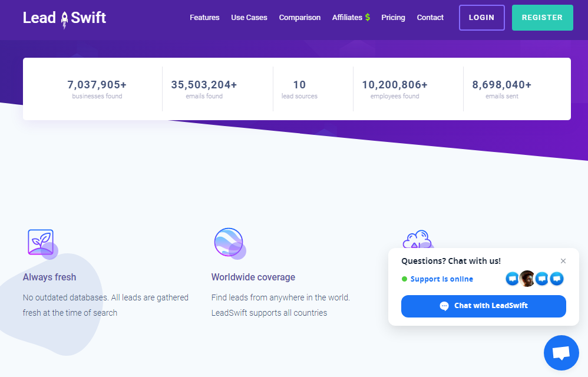Click the green dollar sign beside Affiliates

[368, 17]
